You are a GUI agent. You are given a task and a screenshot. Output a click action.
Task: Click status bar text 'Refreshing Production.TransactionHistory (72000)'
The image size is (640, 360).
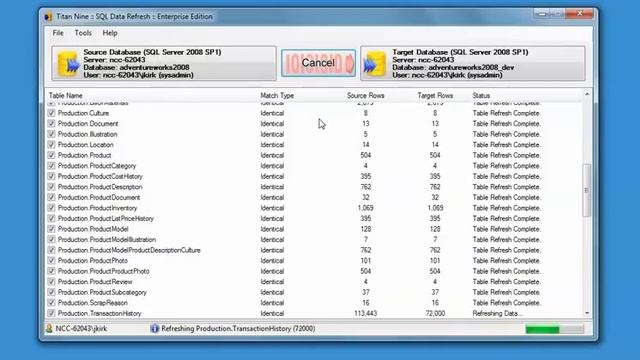[x=238, y=329]
